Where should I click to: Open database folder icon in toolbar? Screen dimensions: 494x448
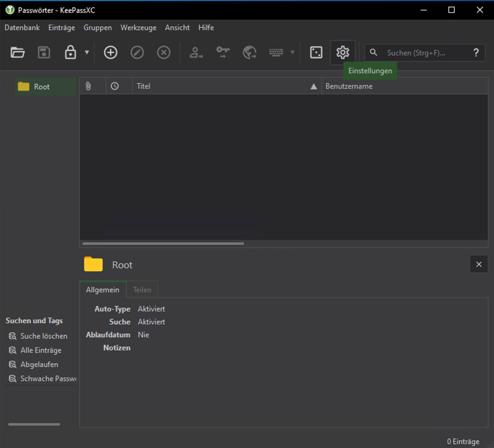(17, 52)
